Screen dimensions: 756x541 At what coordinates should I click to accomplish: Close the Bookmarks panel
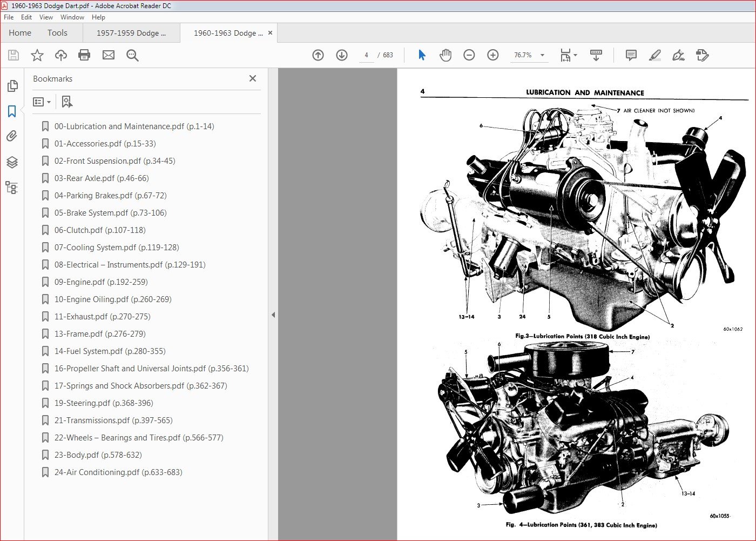pos(253,78)
